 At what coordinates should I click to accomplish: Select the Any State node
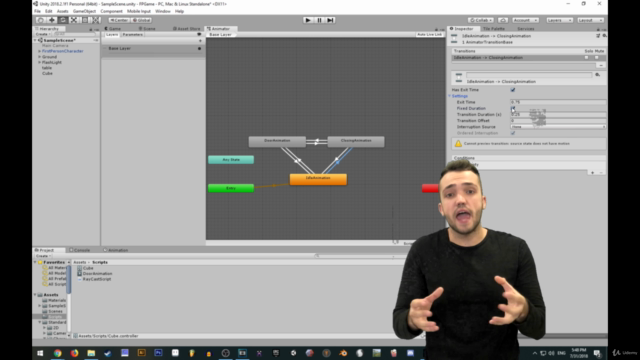[x=231, y=160]
